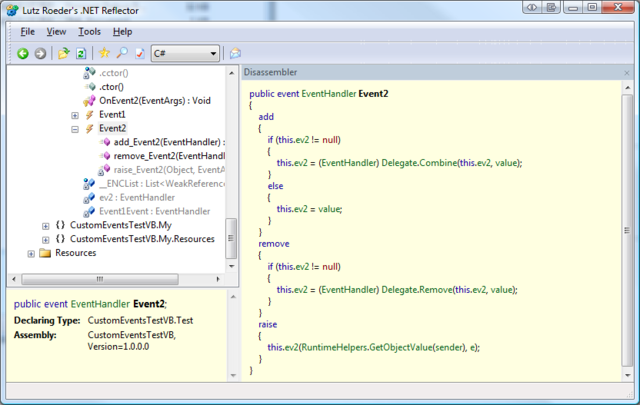Screen dimensions: 640x405
Task: Click the envelope toolbar icon
Action: point(235,53)
